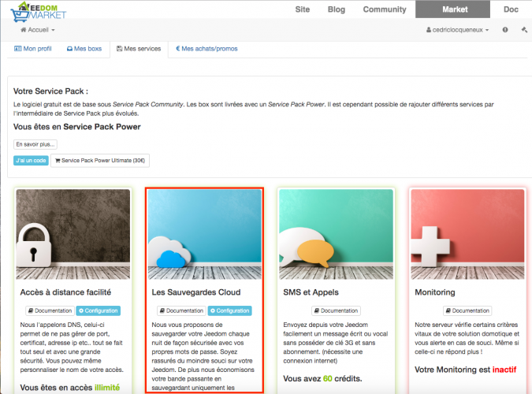Click the 'Vous êtes en accès illimité' text

point(70,388)
